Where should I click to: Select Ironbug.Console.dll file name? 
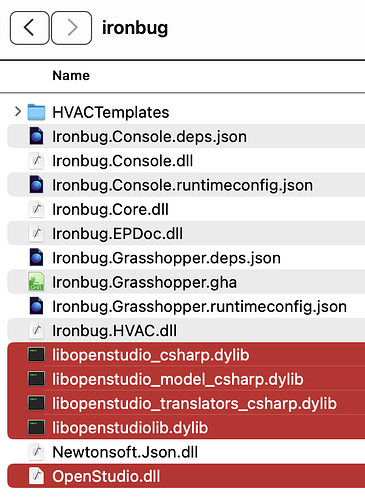tap(123, 161)
